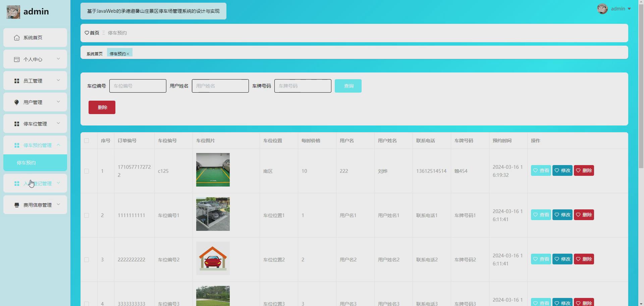Click the bulb icon beside 用户管理
Image resolution: width=644 pixels, height=306 pixels.
tap(17, 102)
